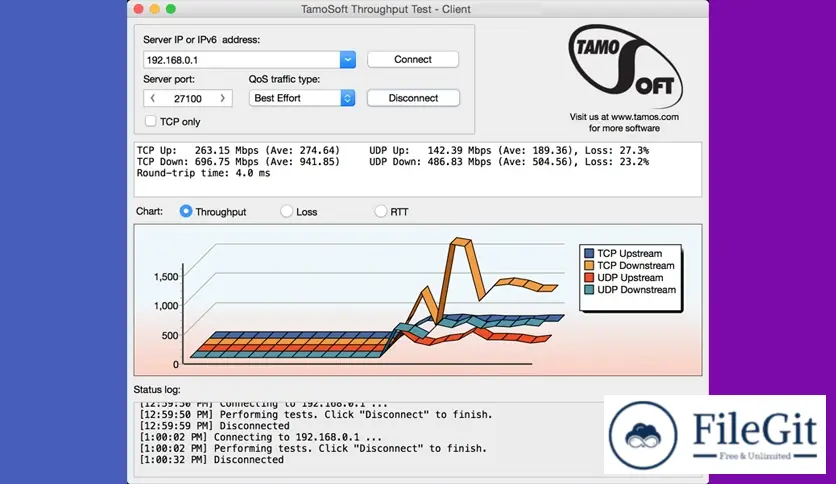Enable the TCP only checkbox

click(150, 122)
